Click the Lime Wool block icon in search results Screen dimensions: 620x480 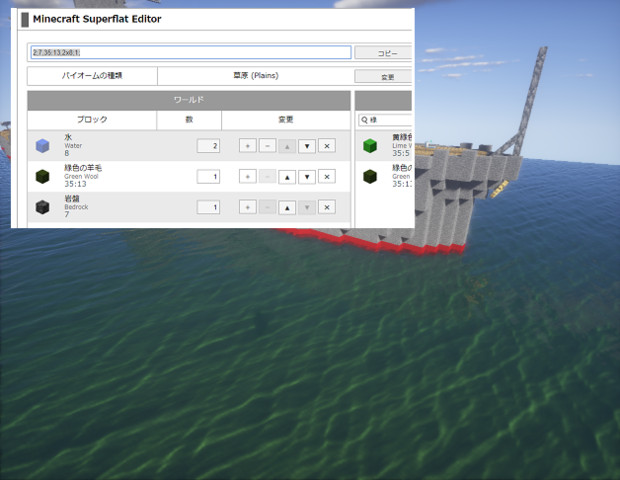pyautogui.click(x=370, y=146)
